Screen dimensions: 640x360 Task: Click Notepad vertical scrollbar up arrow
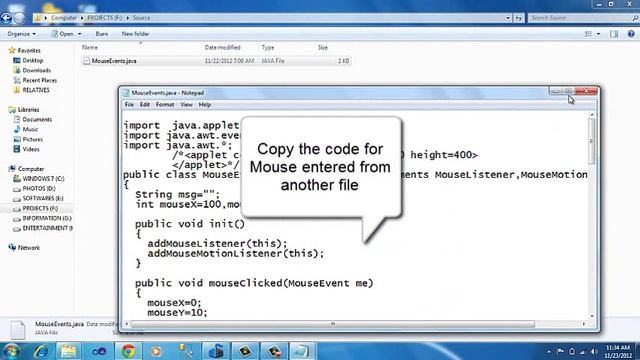pyautogui.click(x=592, y=116)
